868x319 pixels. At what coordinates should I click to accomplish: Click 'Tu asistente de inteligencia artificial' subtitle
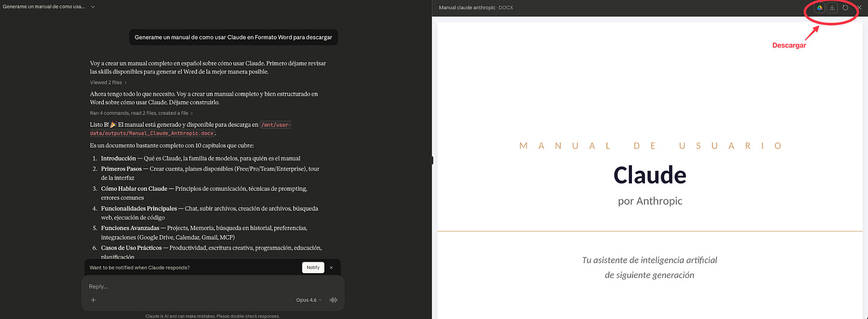pos(650,260)
